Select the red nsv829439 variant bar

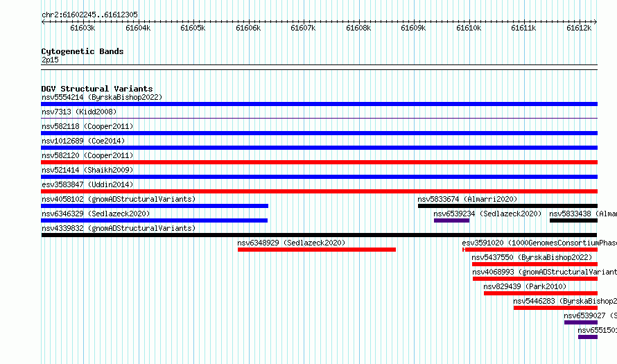[x=541, y=293]
